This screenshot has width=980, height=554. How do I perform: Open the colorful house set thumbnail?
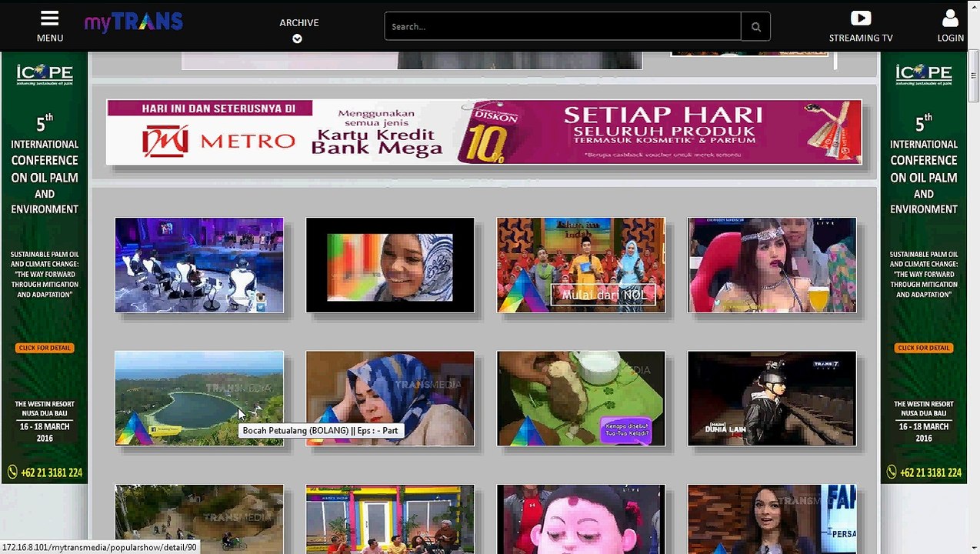tap(390, 519)
